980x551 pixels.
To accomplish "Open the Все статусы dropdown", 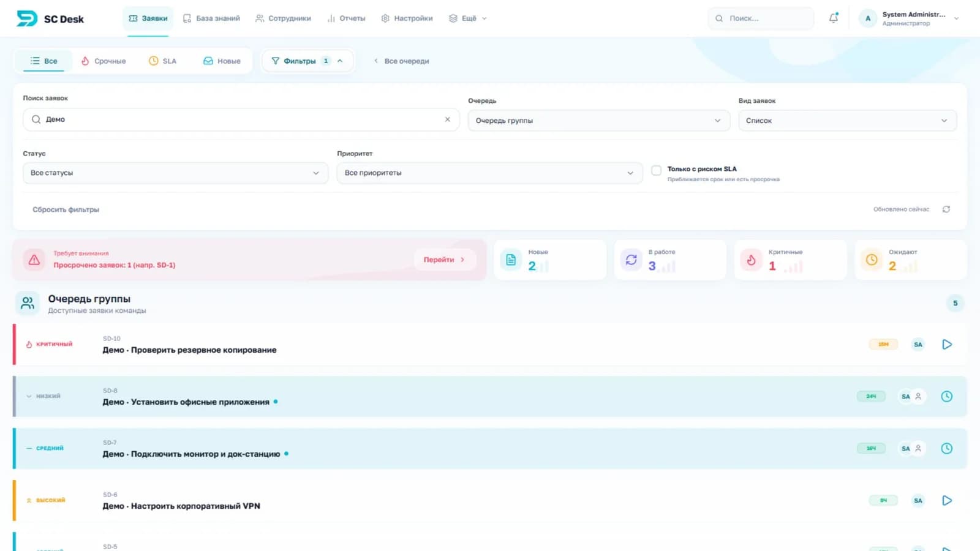I will point(175,173).
